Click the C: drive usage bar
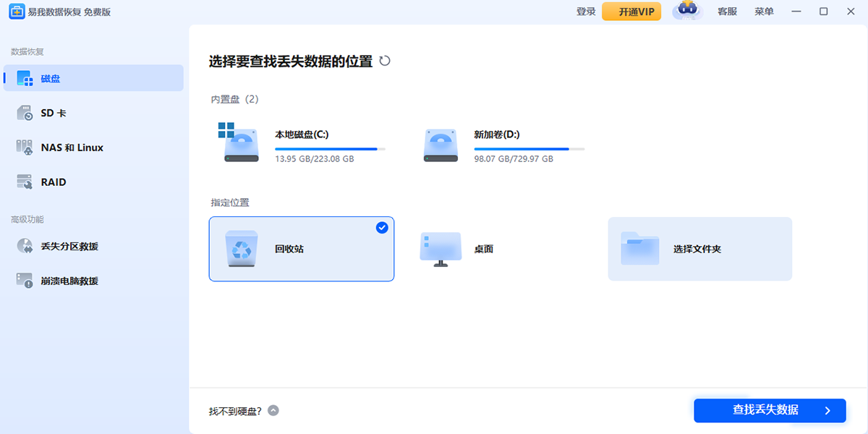868x434 pixels. (331, 148)
